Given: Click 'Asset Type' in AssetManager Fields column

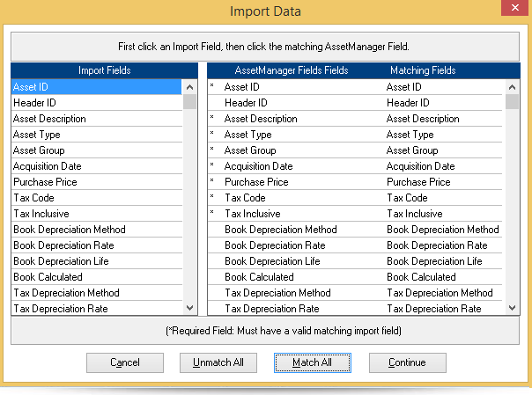Looking at the screenshot, I should click(x=248, y=135).
